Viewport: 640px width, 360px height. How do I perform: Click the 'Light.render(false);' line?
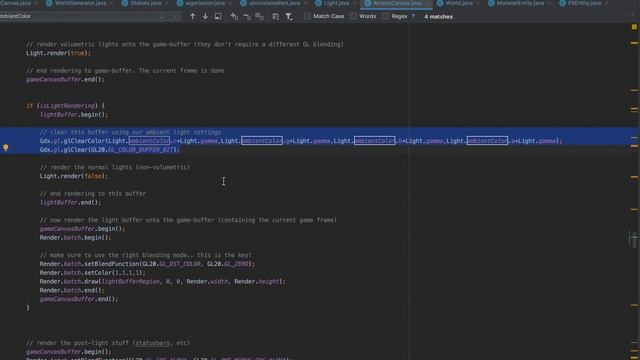point(73,176)
